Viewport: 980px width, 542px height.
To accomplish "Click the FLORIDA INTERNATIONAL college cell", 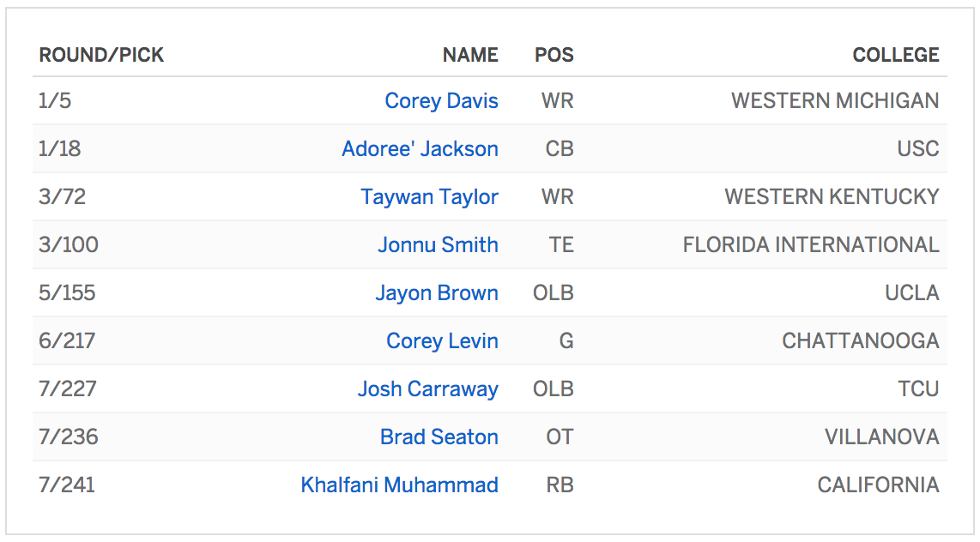I will [810, 245].
